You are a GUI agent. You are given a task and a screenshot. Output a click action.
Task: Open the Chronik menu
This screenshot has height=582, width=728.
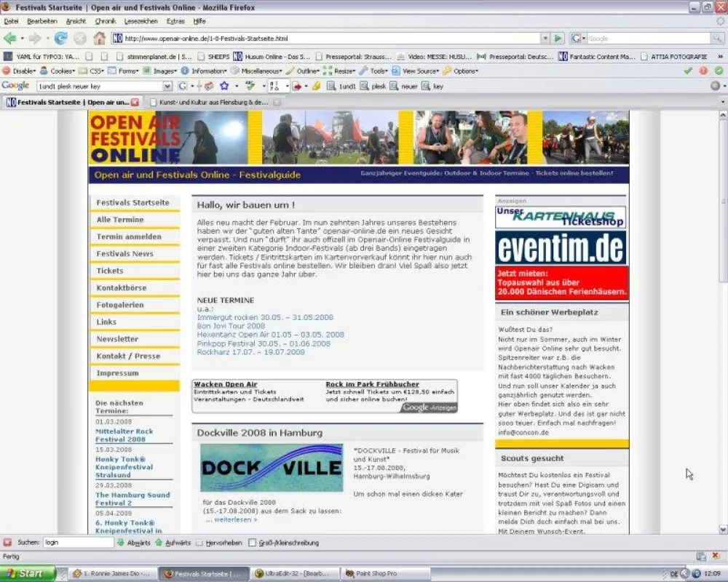(106, 21)
